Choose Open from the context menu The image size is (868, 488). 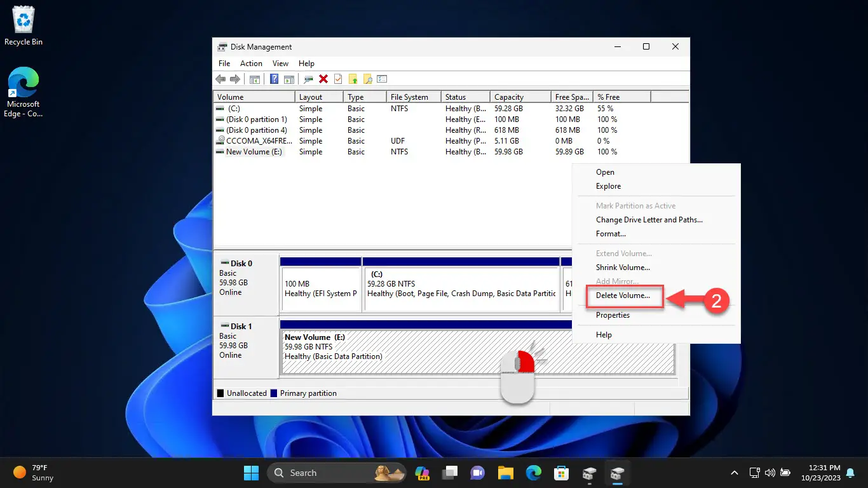pyautogui.click(x=656, y=172)
